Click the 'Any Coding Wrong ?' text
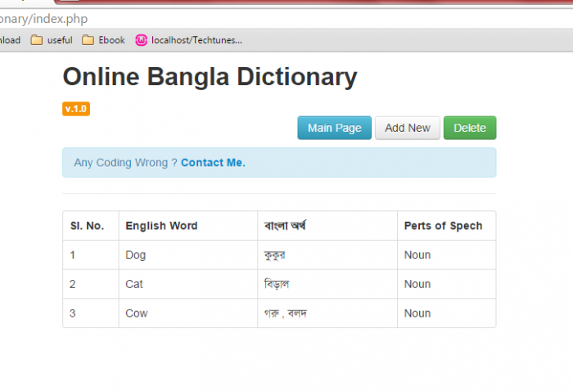The height and width of the screenshot is (392, 573). coord(125,163)
